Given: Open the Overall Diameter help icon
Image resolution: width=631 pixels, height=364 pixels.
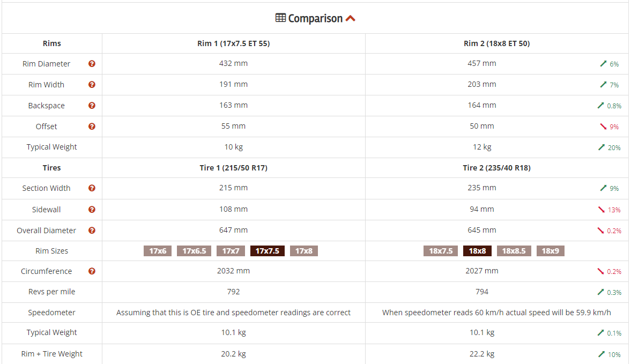Looking at the screenshot, I should point(92,231).
